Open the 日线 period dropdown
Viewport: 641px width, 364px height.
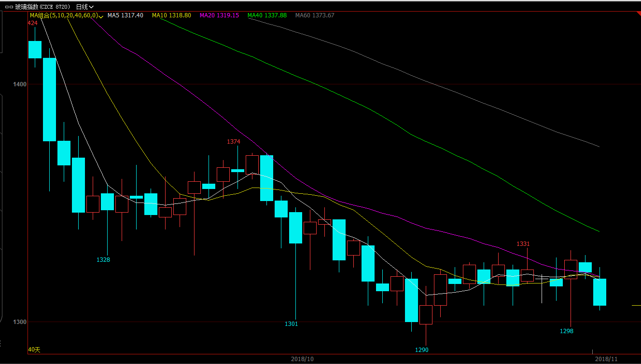(85, 7)
